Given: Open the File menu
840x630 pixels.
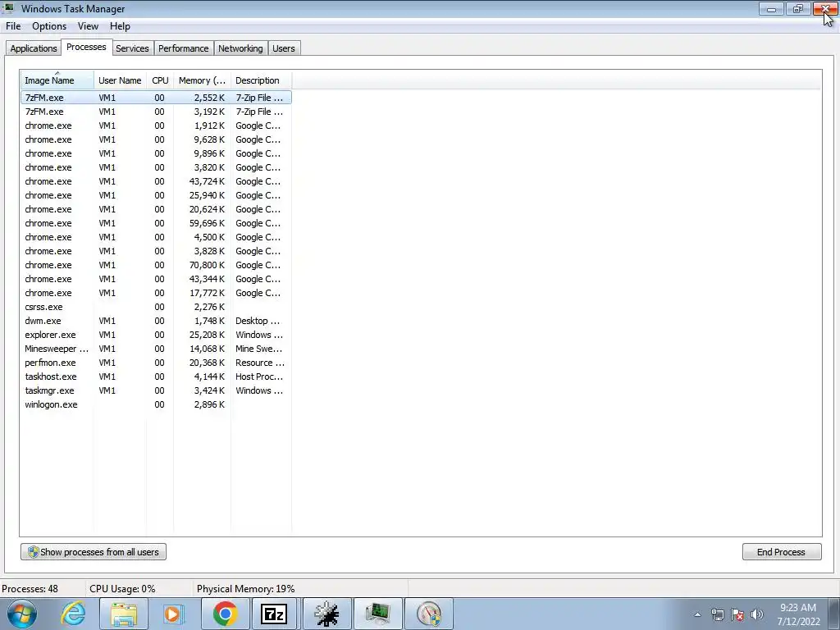Looking at the screenshot, I should click(13, 26).
